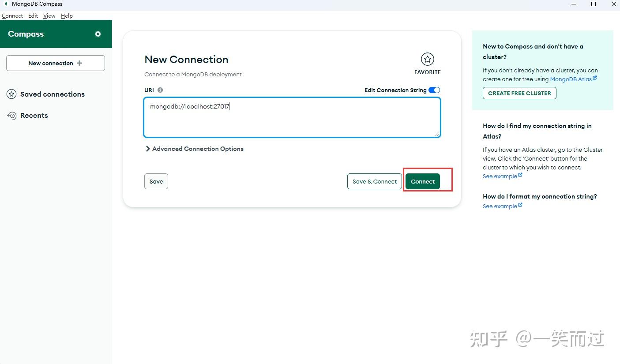
Task: Click the Save button
Action: [156, 181]
